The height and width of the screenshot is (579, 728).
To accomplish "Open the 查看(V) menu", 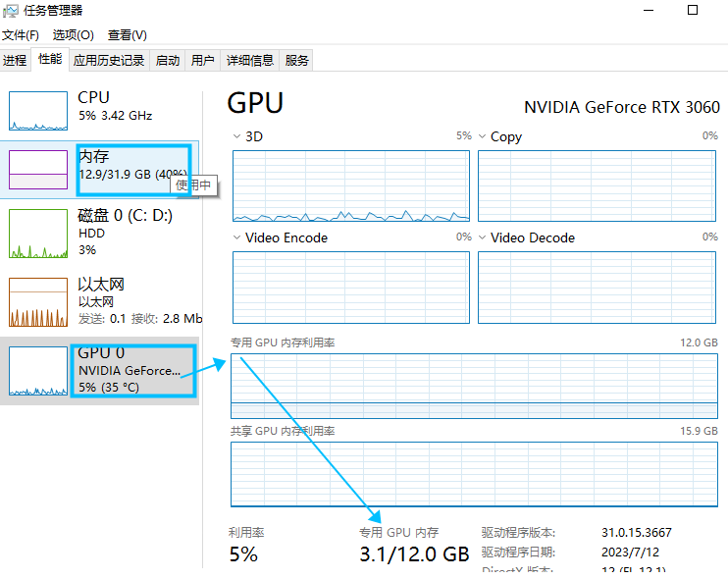I will pyautogui.click(x=128, y=35).
